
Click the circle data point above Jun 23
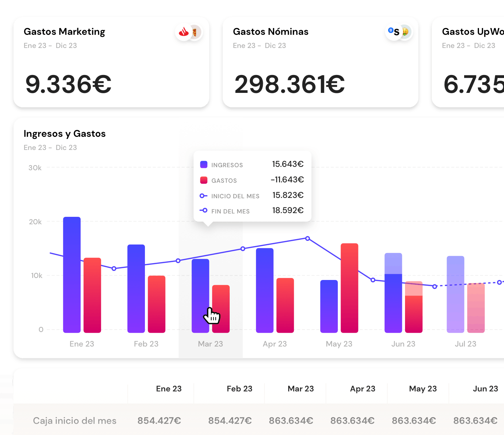point(373,280)
